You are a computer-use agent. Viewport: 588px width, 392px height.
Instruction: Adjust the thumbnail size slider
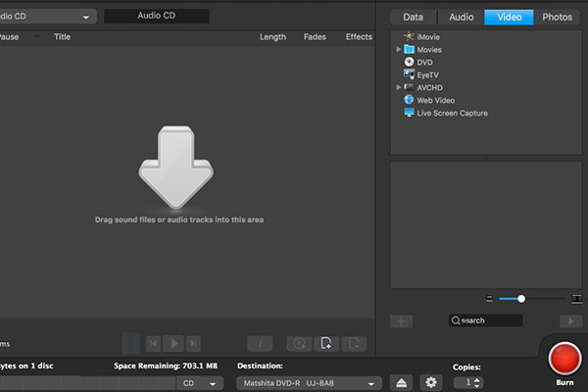[x=521, y=298]
